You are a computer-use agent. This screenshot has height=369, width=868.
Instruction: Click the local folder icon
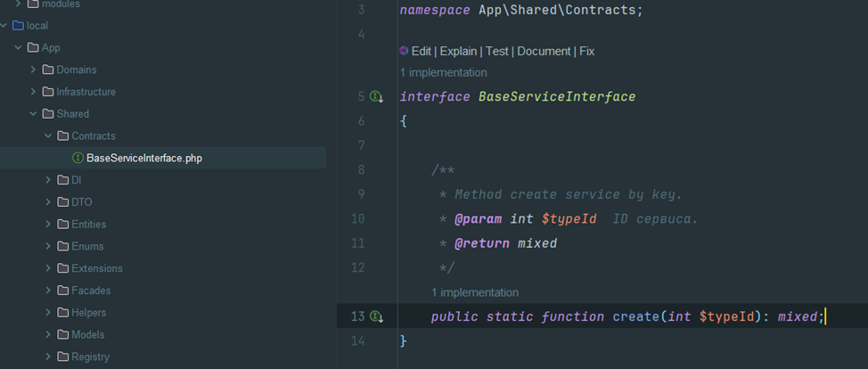click(x=18, y=26)
